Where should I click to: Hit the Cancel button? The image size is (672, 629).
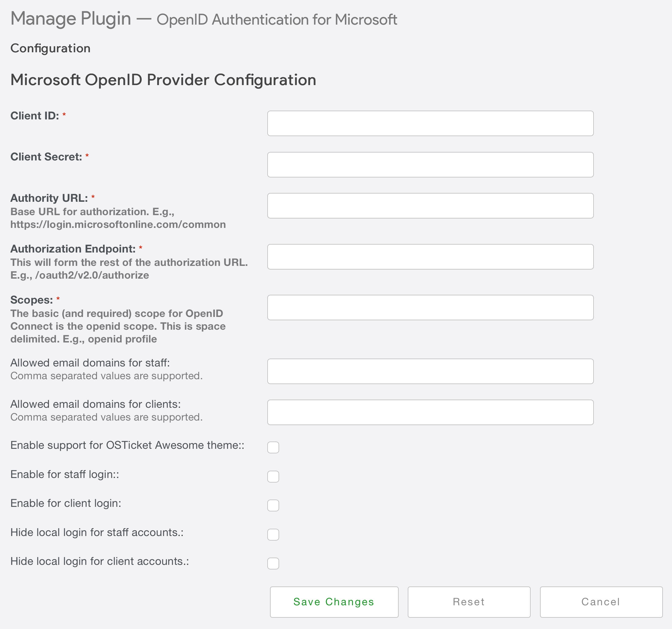601,602
